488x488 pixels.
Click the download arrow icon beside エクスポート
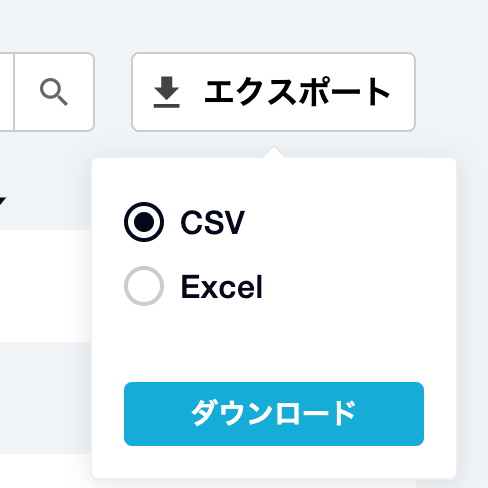[167, 92]
